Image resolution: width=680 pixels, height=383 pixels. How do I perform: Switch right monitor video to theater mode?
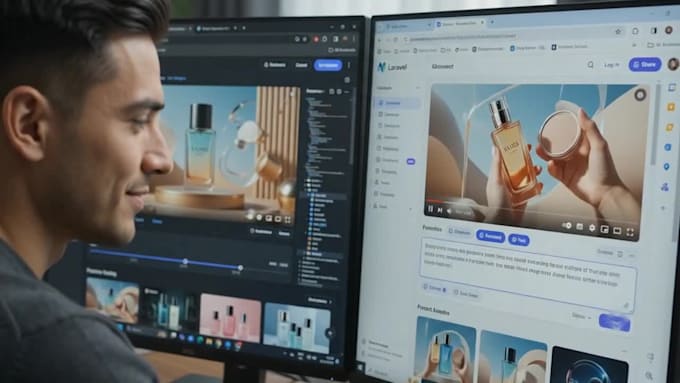pyautogui.click(x=617, y=231)
